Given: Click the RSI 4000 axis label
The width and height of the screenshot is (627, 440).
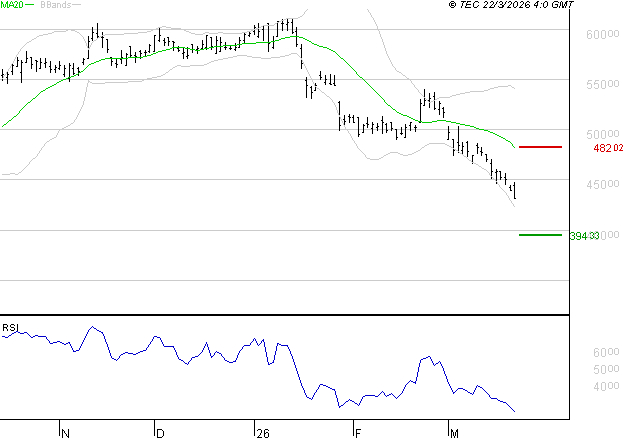Looking at the screenshot, I should 606,386.
